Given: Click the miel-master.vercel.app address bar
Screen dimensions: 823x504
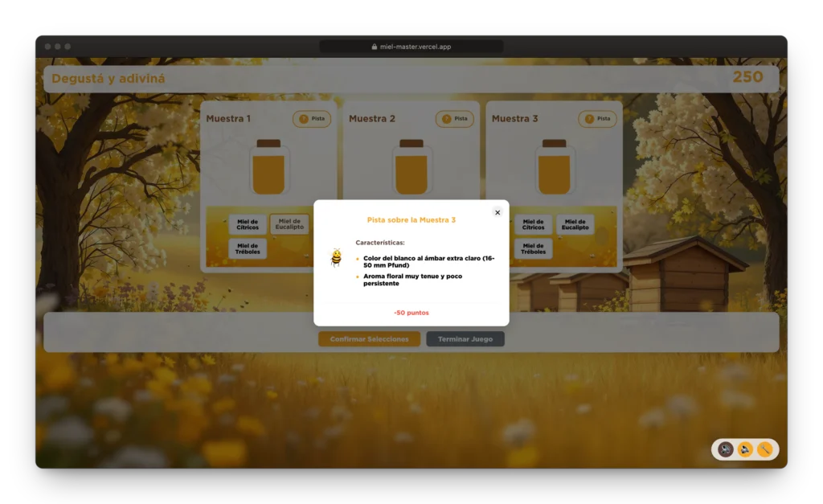Looking at the screenshot, I should [x=411, y=47].
